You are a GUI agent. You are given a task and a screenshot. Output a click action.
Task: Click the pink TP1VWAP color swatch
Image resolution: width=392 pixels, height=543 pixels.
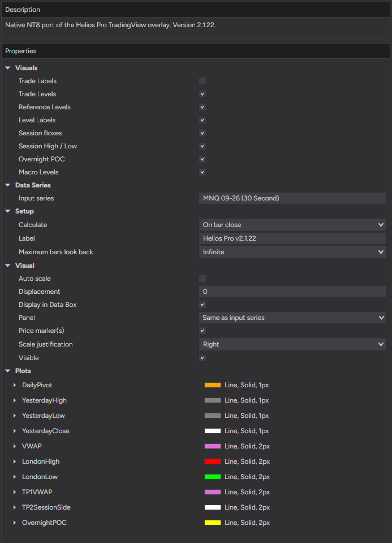213,492
